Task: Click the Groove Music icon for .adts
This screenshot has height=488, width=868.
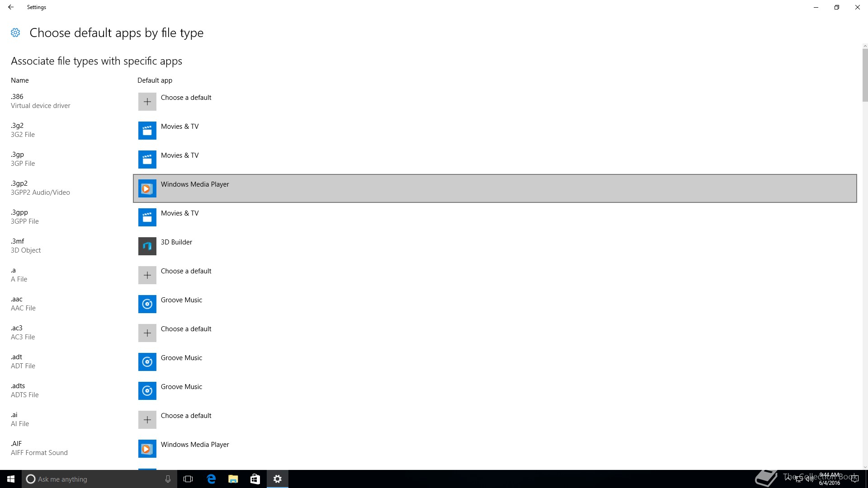Action: point(147,391)
